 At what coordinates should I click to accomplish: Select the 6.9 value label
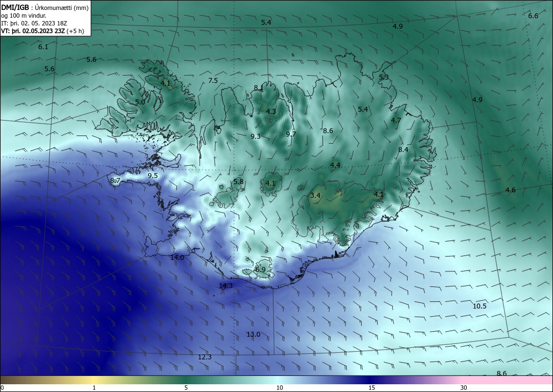pyautogui.click(x=260, y=270)
